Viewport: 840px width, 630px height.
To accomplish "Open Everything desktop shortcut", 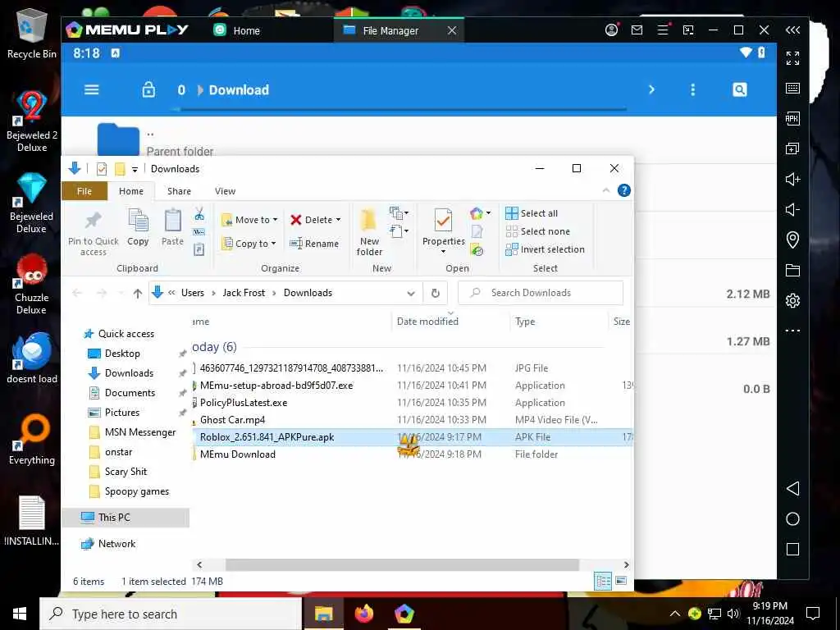I will (32, 440).
